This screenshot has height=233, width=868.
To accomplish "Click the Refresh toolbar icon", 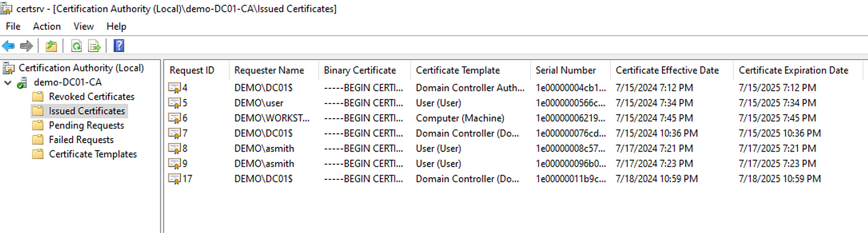I will [76, 46].
